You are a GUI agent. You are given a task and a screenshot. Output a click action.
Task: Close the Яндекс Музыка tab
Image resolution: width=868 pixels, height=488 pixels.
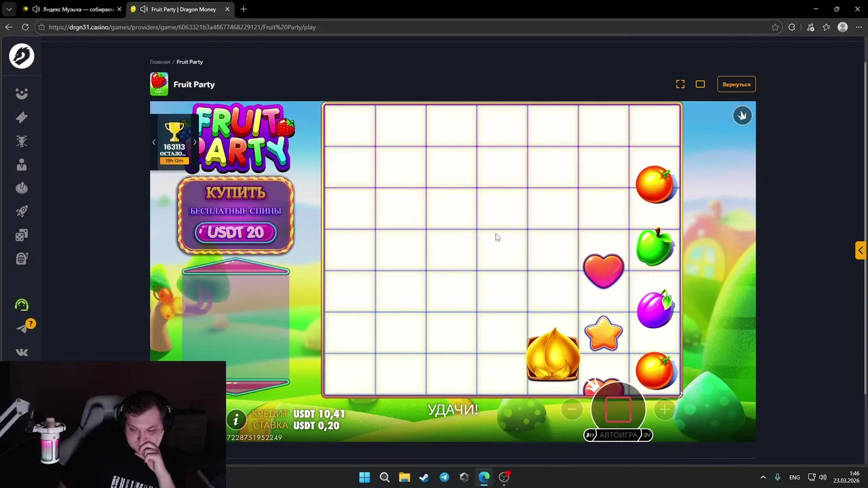click(x=119, y=9)
